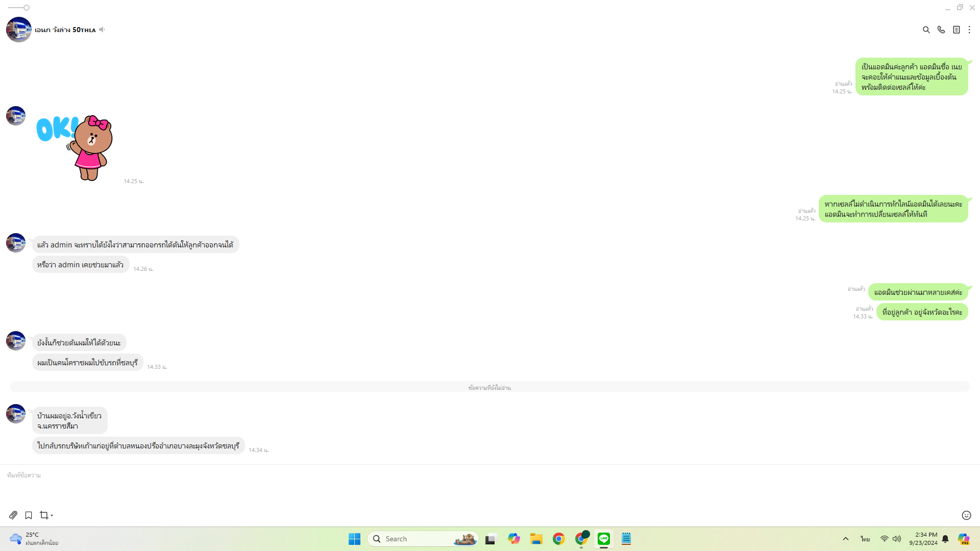Show hidden system tray icons chevron
This screenshot has width=980, height=551.
pyautogui.click(x=846, y=539)
